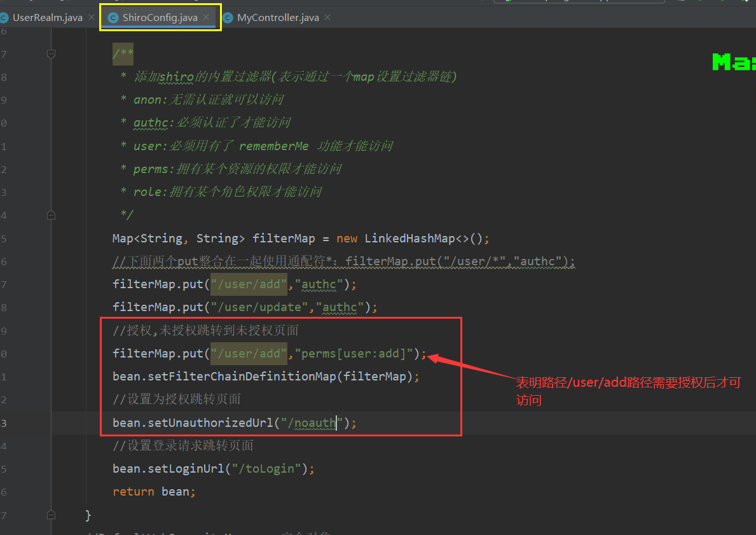Image resolution: width=756 pixels, height=535 pixels.
Task: Close the MyController.java tab
Action: 327,17
